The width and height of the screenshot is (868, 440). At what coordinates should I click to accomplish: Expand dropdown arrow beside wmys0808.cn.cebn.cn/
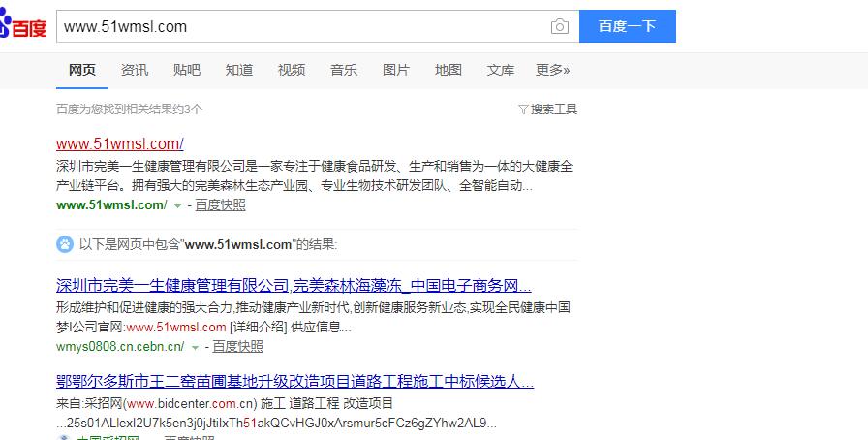[195, 348]
